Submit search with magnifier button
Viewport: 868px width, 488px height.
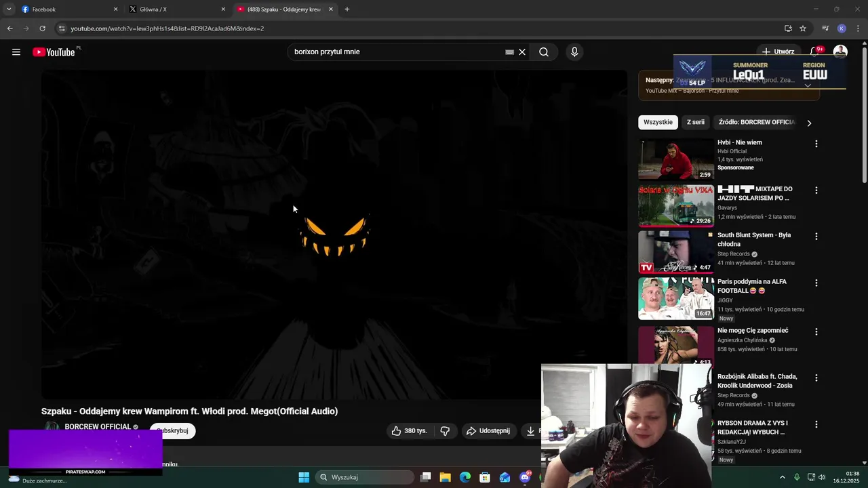[x=544, y=52]
